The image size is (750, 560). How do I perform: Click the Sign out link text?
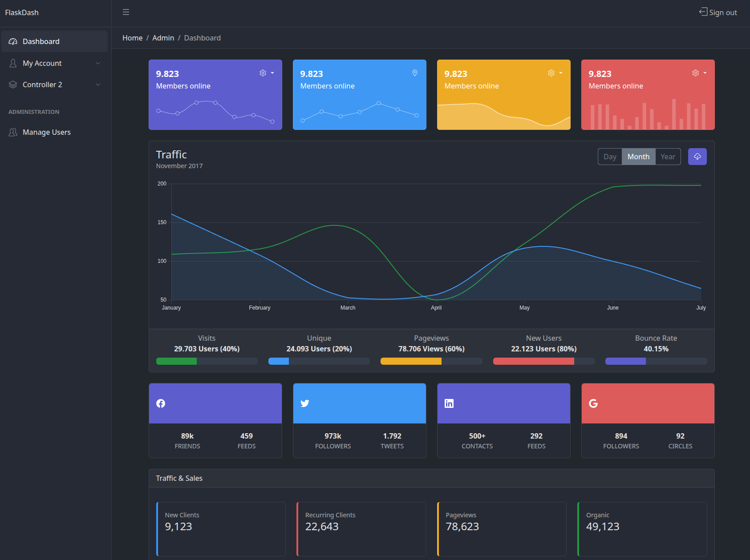(723, 12)
